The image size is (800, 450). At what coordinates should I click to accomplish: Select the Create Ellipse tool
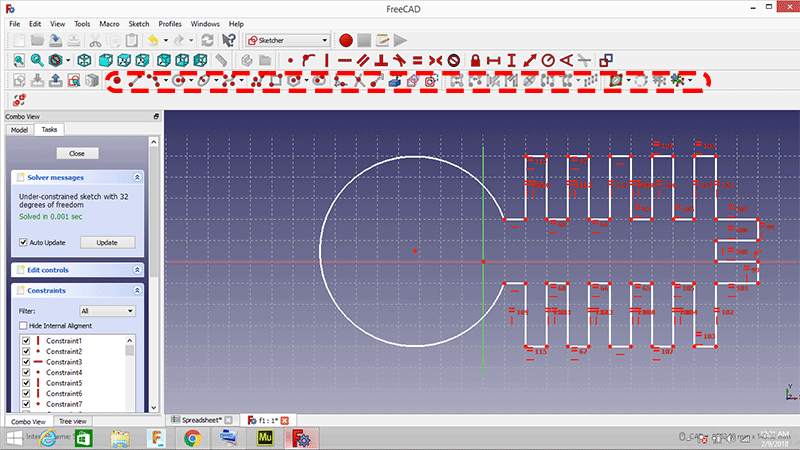(204, 81)
